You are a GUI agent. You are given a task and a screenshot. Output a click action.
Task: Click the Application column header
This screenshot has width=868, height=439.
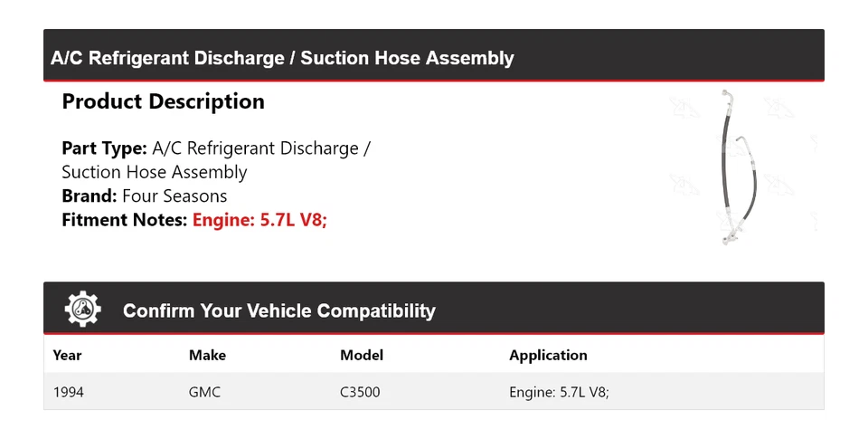point(548,355)
